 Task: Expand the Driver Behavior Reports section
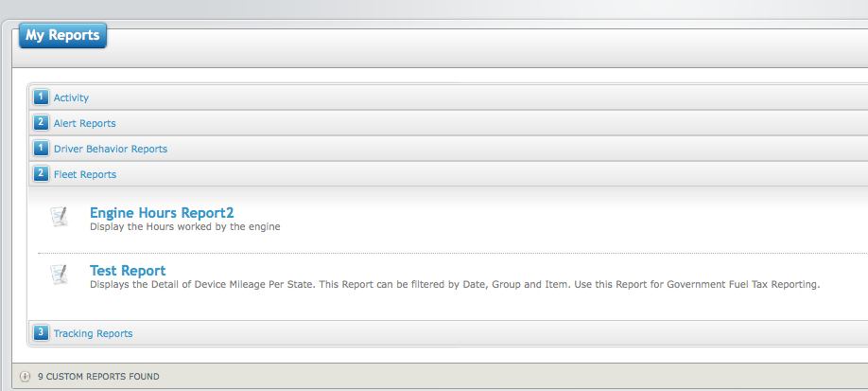click(111, 149)
